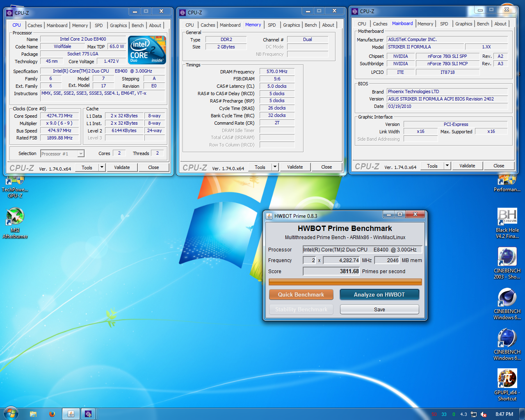
Task: Open the Performance shortcut at top right
Action: tap(507, 184)
